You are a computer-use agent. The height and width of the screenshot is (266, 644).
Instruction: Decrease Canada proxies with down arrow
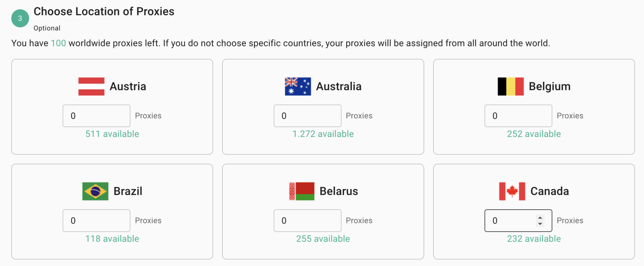tap(540, 224)
